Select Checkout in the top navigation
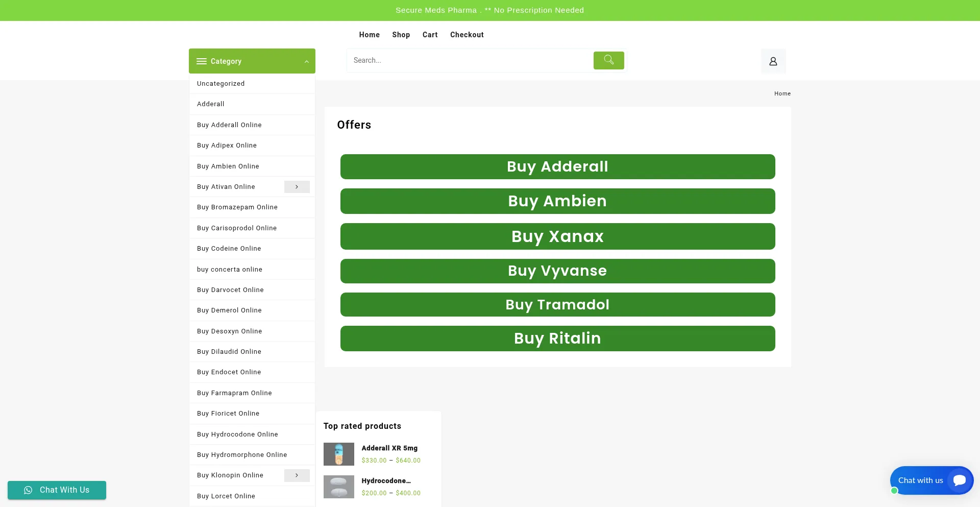 pos(467,35)
